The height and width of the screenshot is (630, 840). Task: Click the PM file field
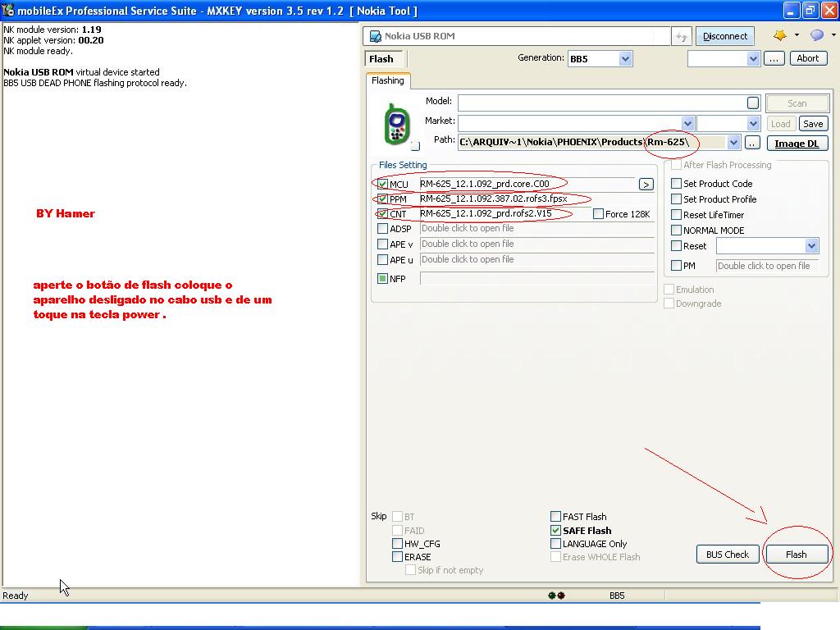point(767,266)
